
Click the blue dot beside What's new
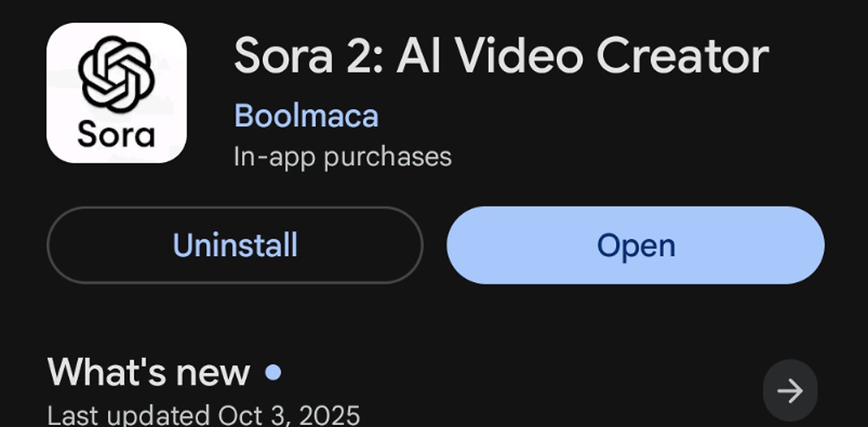tap(273, 372)
